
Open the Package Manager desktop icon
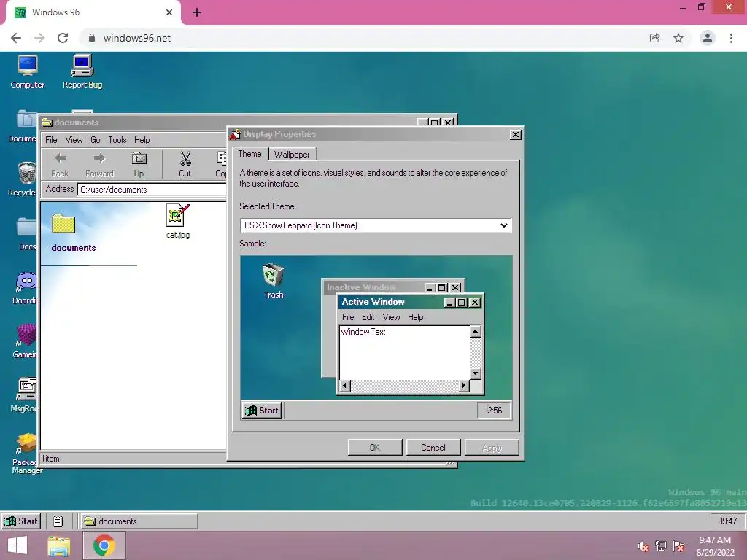[x=26, y=454]
